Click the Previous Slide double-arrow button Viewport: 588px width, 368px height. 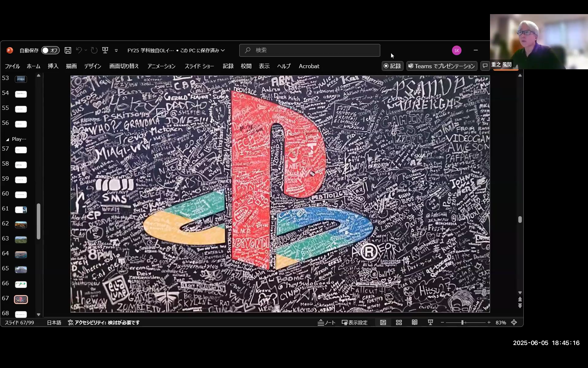pyautogui.click(x=520, y=299)
